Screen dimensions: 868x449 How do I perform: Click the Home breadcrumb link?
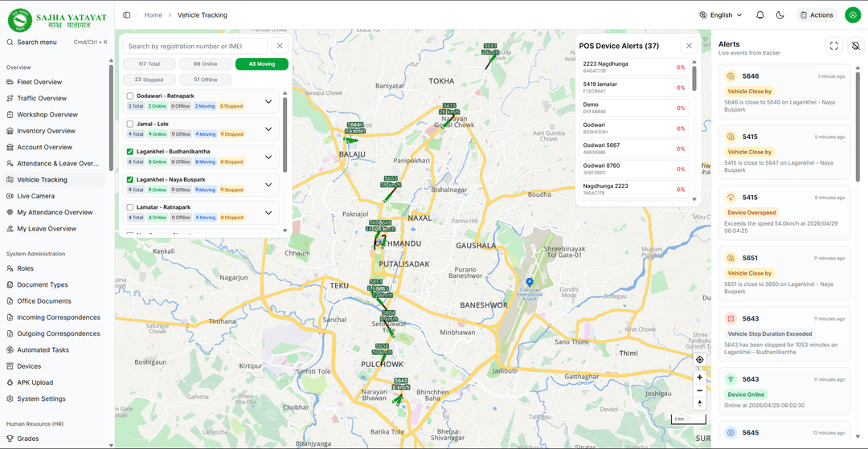point(154,15)
